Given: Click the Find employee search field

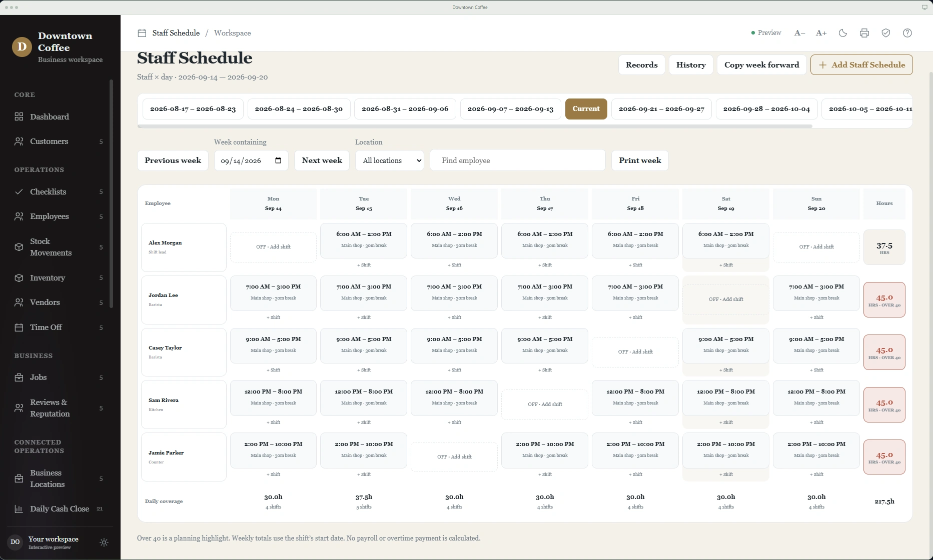Looking at the screenshot, I should pyautogui.click(x=518, y=160).
